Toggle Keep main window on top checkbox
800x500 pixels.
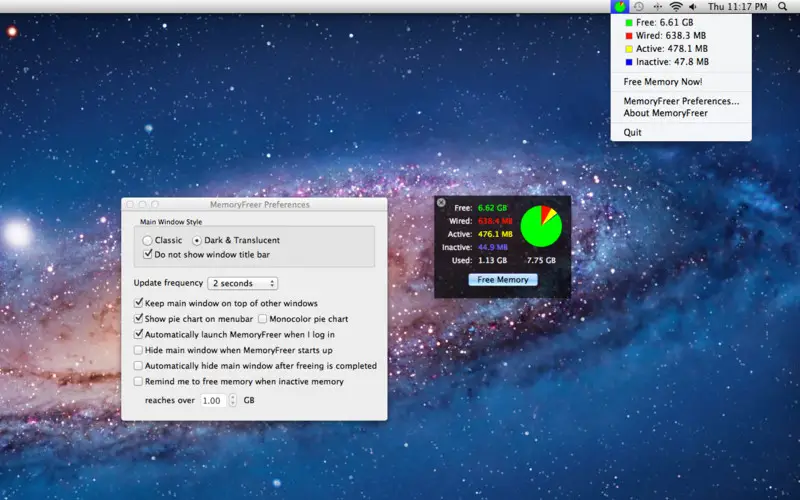[x=138, y=303]
